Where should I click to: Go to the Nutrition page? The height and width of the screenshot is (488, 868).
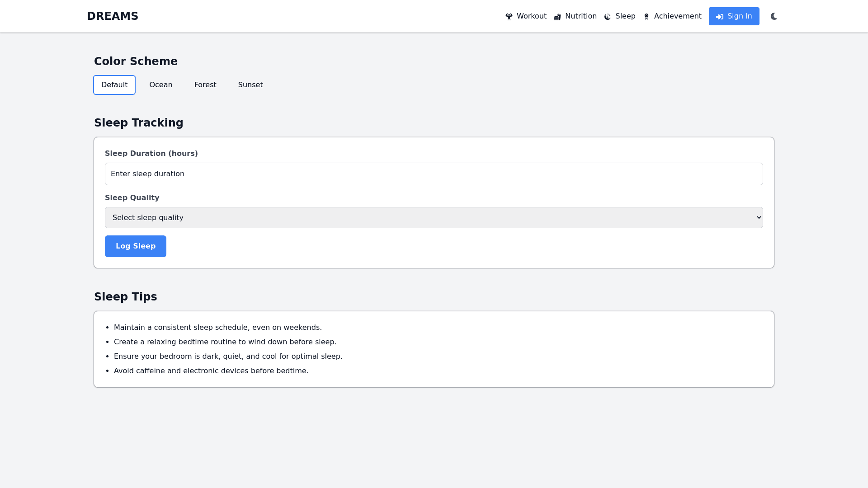click(580, 16)
